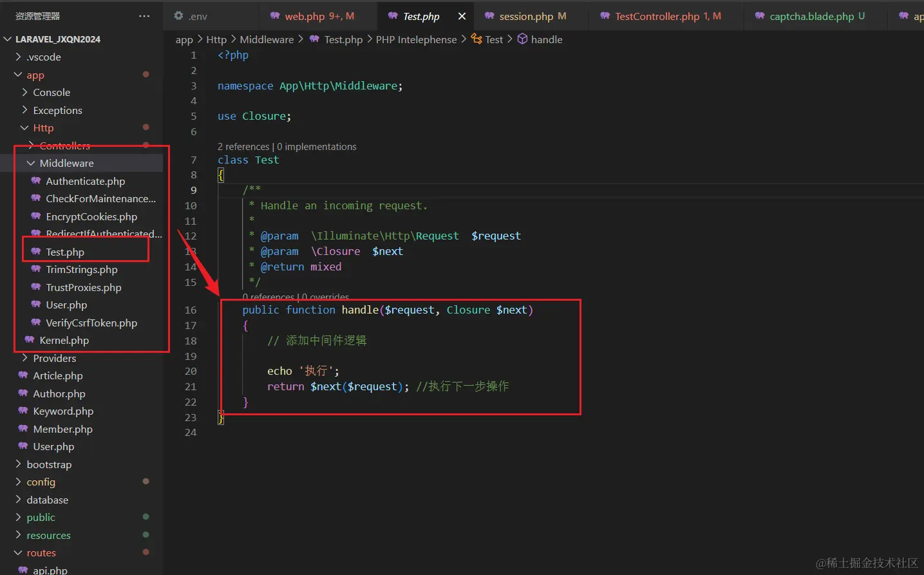Click the gear icon on .env tab
The width and height of the screenshot is (924, 575).
coord(178,16)
